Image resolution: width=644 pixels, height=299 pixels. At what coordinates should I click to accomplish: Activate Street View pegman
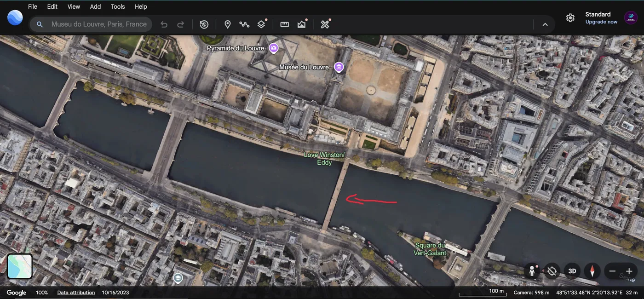coord(532,271)
